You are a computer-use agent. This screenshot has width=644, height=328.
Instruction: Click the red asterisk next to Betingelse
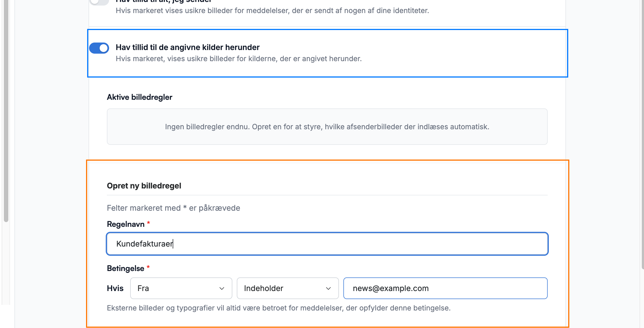click(x=148, y=267)
